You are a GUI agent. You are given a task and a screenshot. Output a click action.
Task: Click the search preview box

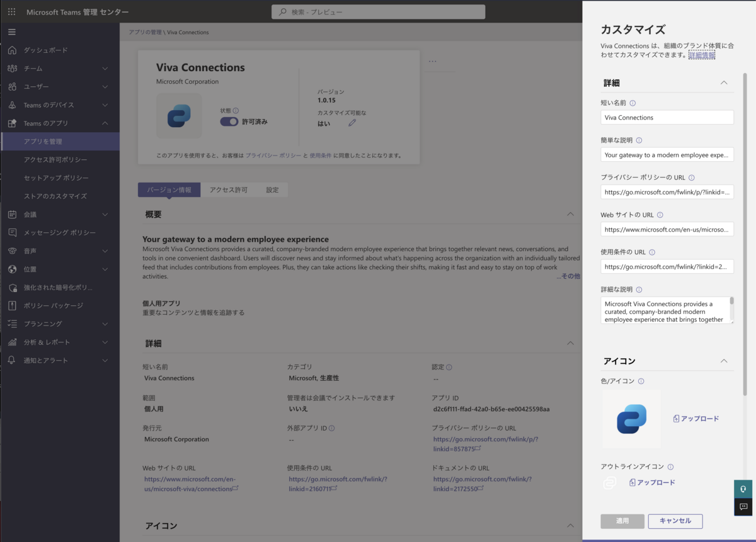[x=379, y=12]
